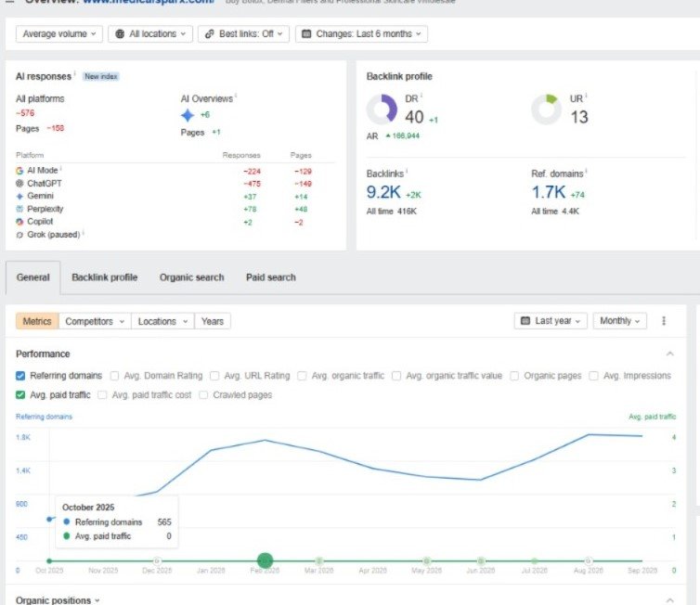Click the info icon beside AI responses

pos(74,73)
